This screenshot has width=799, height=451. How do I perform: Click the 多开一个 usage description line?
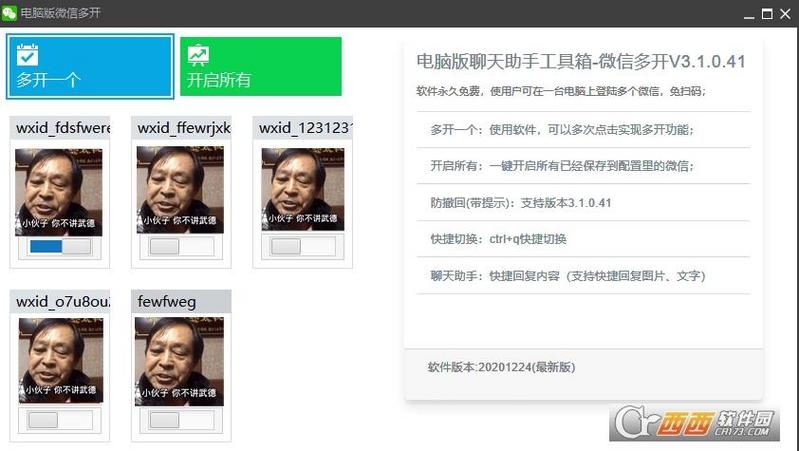click(562, 130)
